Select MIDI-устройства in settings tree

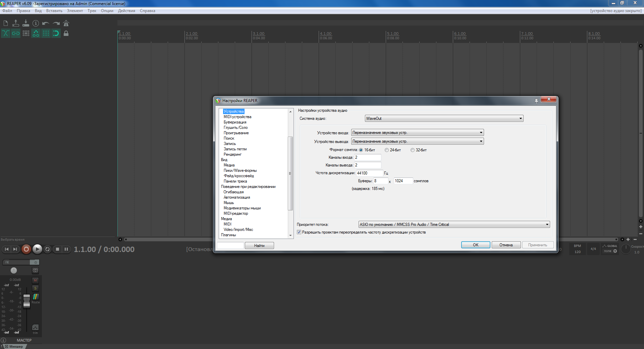(x=237, y=117)
